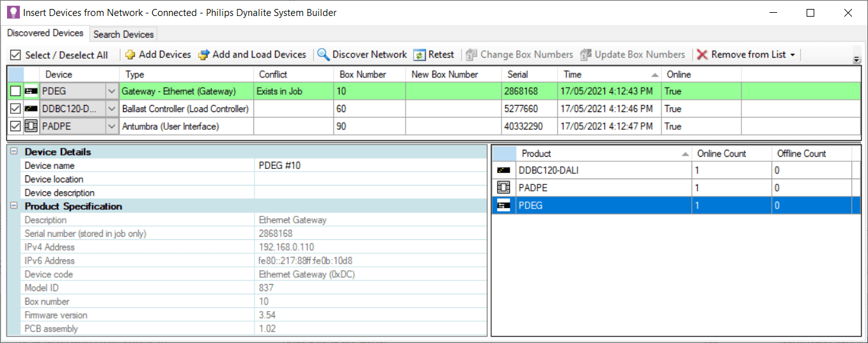This screenshot has height=343, width=868.
Task: Switch to the Search Devices tab
Action: tap(123, 35)
